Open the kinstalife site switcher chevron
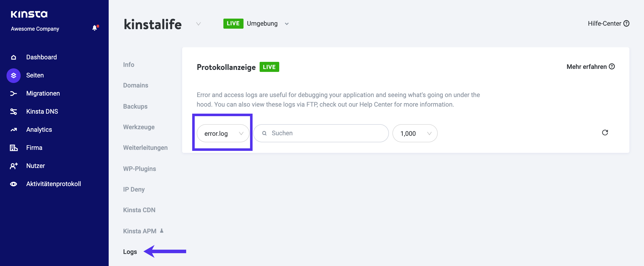The image size is (644, 266). [x=198, y=24]
